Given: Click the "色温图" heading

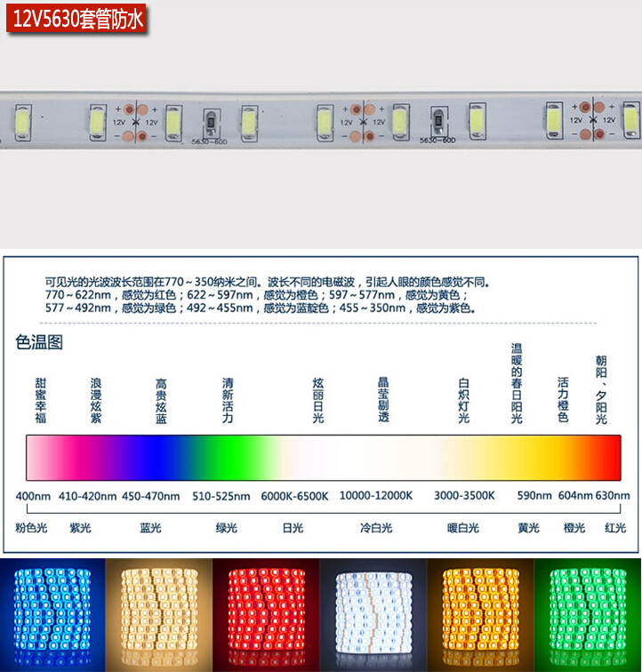Looking at the screenshot, I should pos(40,342).
